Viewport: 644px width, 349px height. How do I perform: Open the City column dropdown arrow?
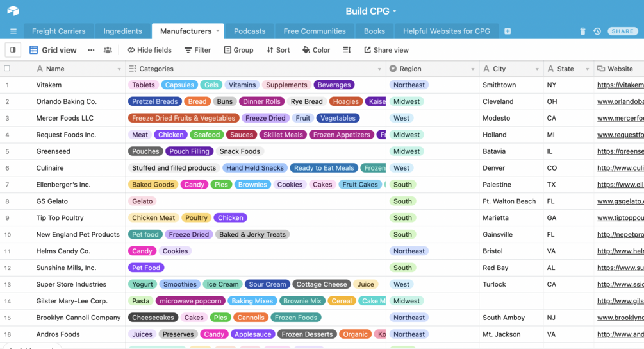pos(537,69)
